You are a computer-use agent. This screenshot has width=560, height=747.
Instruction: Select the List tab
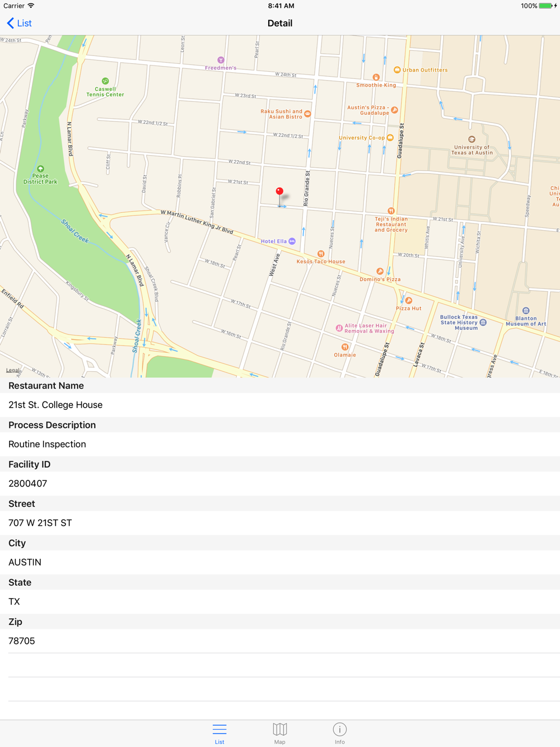pos(220,733)
